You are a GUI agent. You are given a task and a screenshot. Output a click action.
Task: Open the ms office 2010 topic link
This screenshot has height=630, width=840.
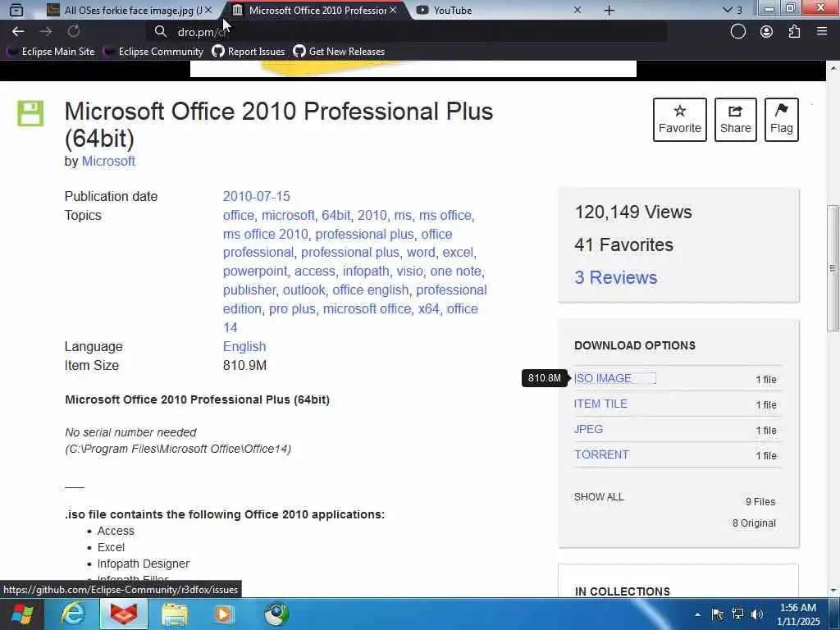point(265,234)
